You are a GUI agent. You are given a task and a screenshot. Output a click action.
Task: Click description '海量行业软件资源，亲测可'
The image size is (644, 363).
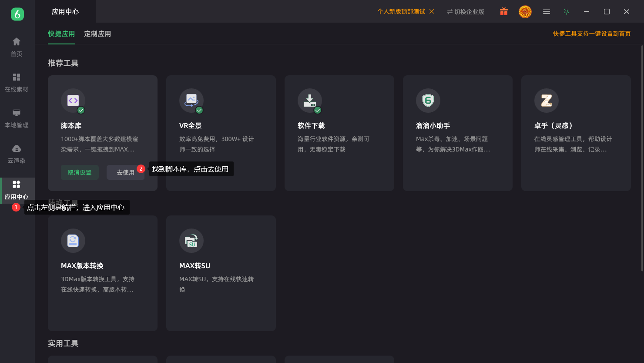(333, 139)
